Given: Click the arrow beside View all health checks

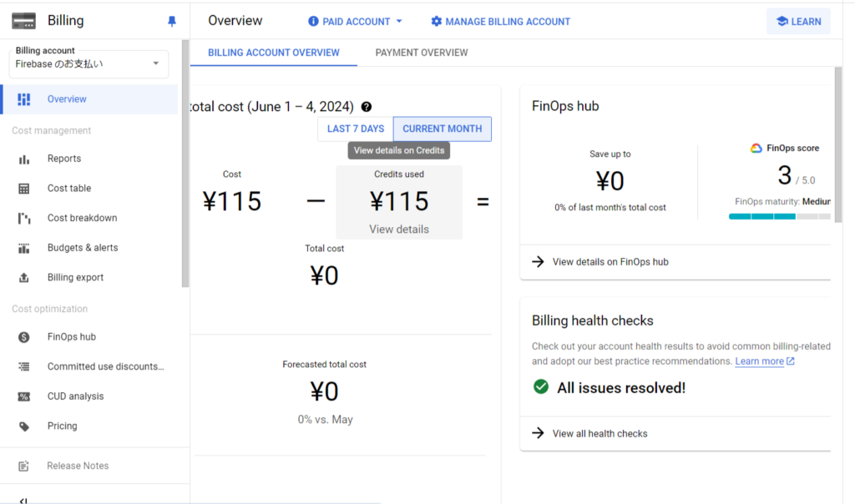Looking at the screenshot, I should pos(539,433).
